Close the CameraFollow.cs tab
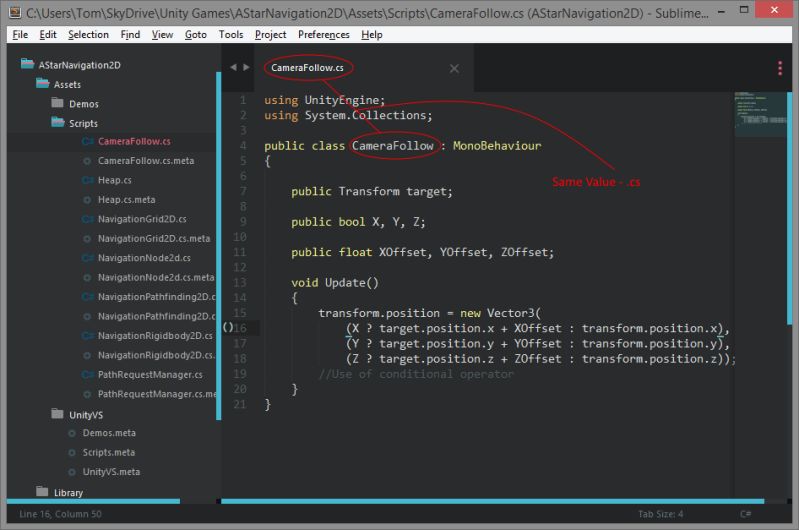The width and height of the screenshot is (799, 530). tap(454, 68)
